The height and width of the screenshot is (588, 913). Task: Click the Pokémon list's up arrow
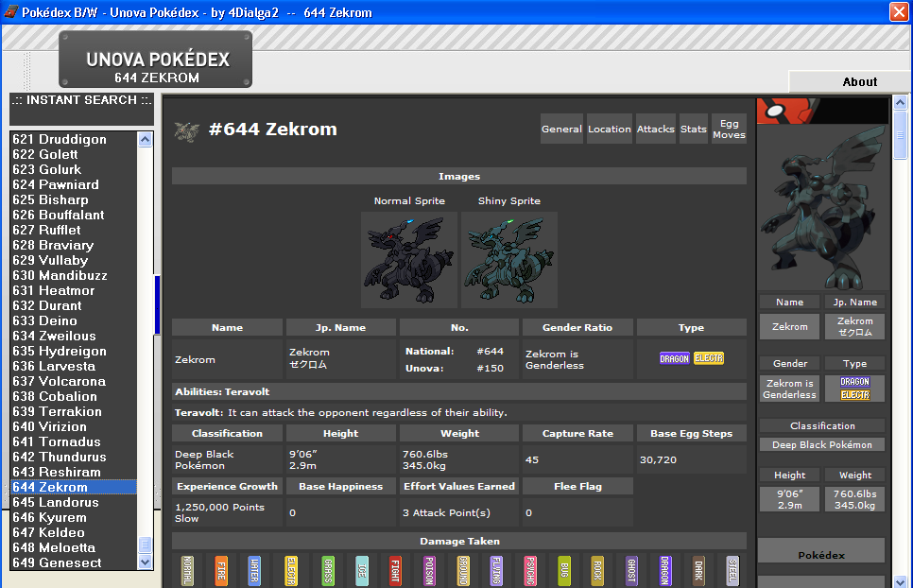pos(145,139)
